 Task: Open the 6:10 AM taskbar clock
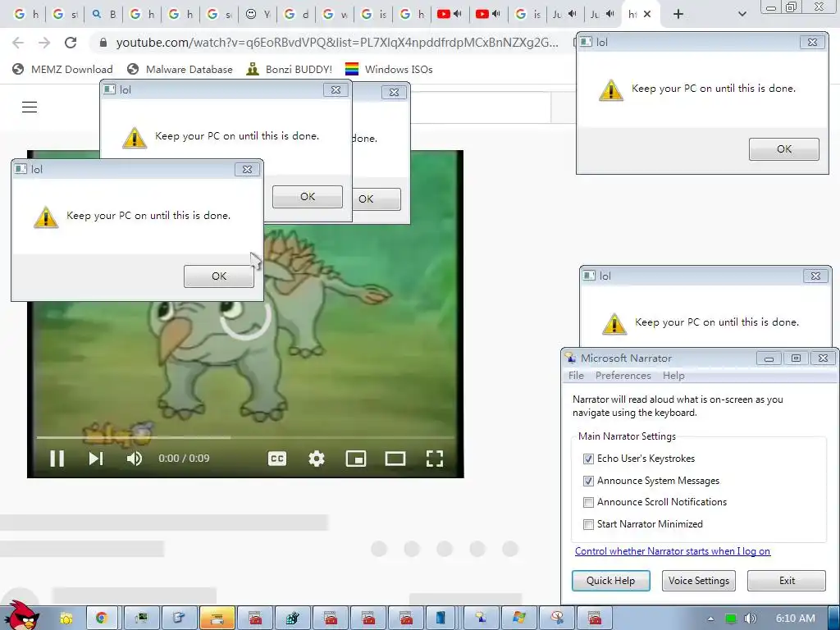click(x=796, y=619)
